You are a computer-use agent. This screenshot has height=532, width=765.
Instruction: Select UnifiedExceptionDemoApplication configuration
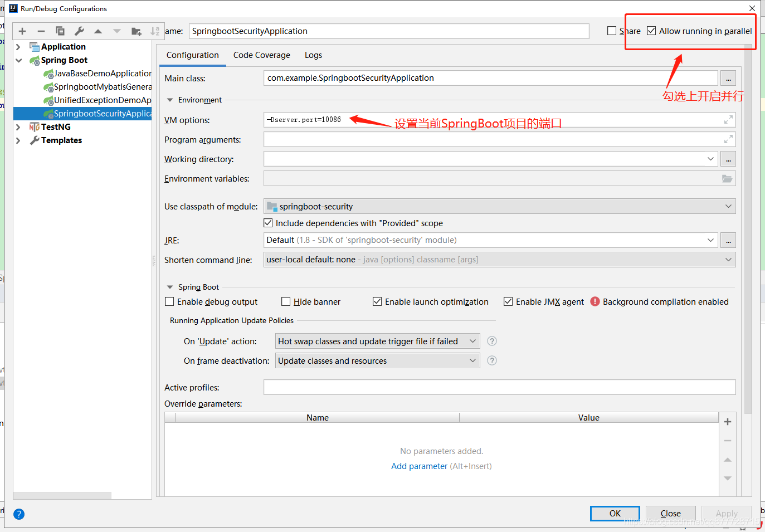point(97,100)
